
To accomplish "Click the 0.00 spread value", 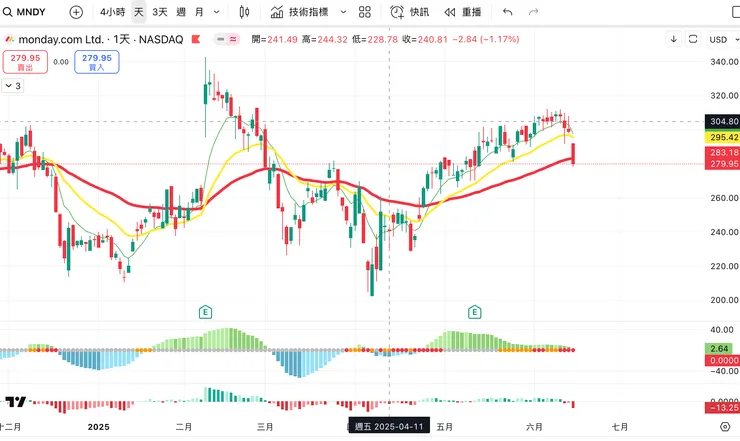I will 61,62.
